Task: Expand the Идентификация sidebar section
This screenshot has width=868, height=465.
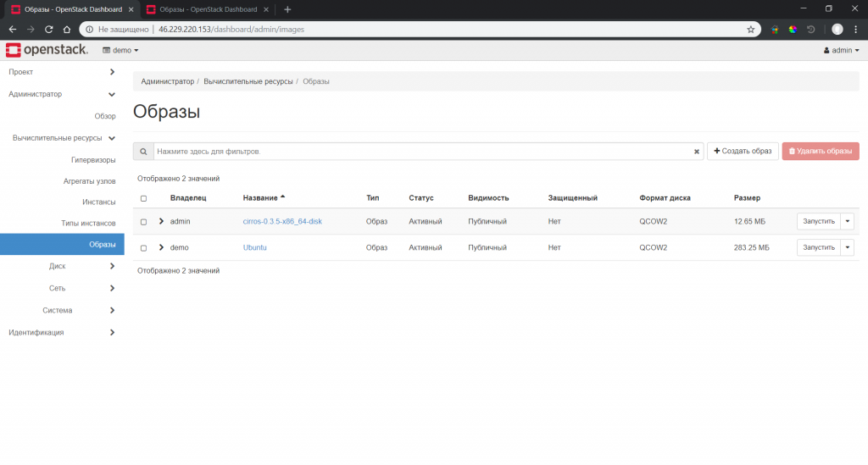Action: tap(62, 332)
